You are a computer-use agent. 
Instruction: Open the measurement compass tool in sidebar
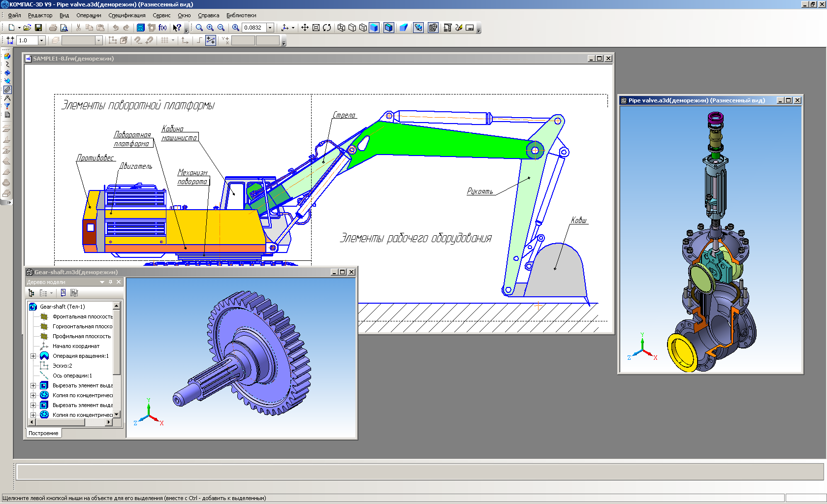7,98
